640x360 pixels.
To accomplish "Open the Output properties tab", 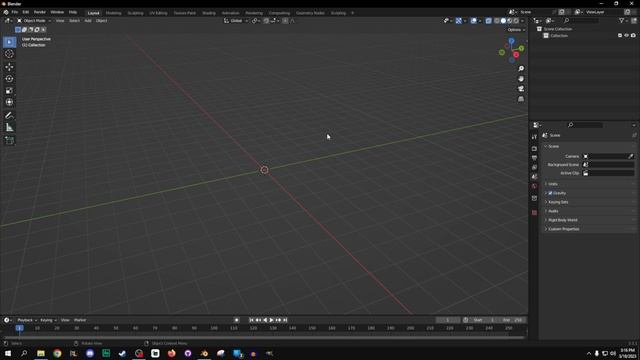I will tap(534, 158).
